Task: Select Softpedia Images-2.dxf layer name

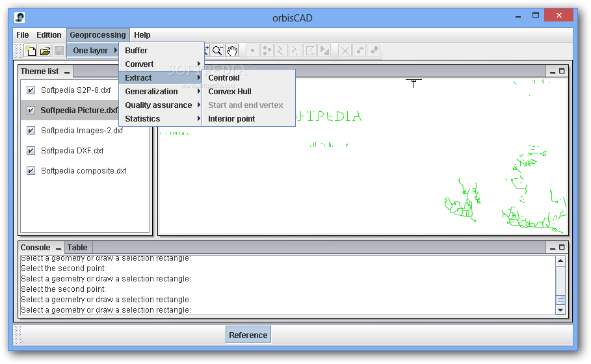Action: [x=82, y=131]
